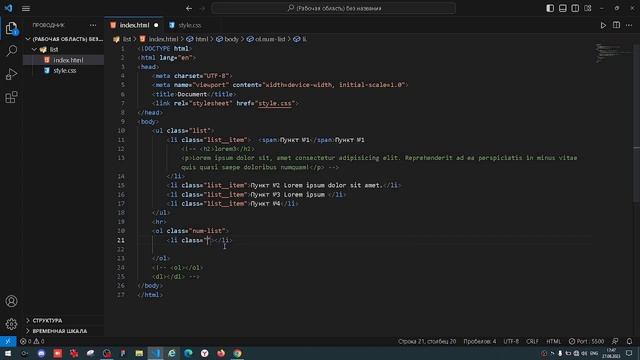Screen dimensions: 640x360
Task: Click the line and column indicator 'Строка 21, столбец 20'
Action: tap(427, 341)
